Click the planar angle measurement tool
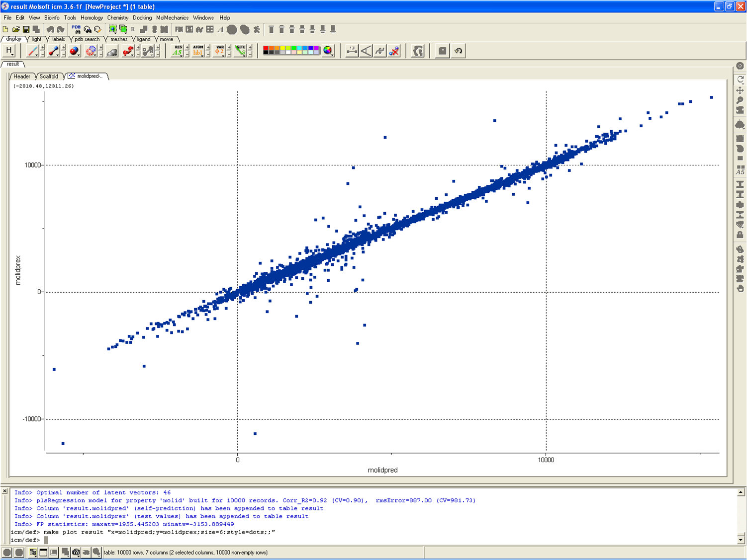 [x=366, y=51]
